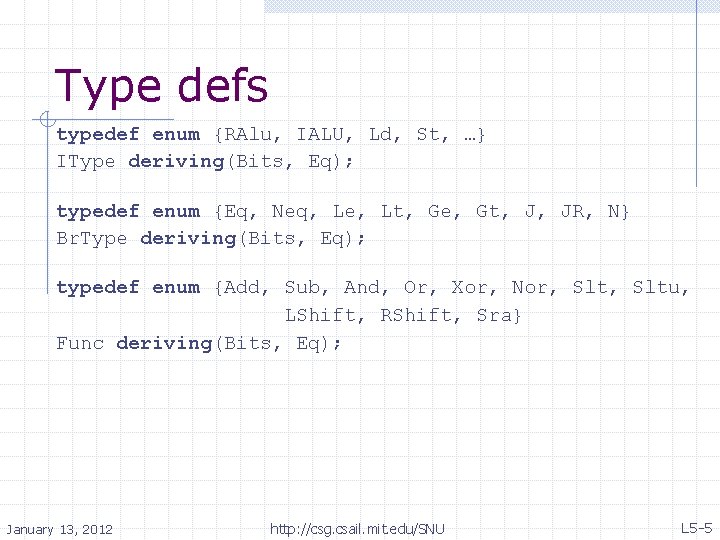
Task: Click the RAlu enum value
Action: point(248,135)
